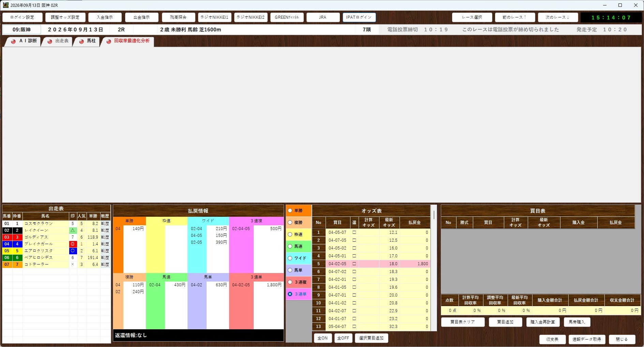This screenshot has height=347, width=644.
Task: Click the red ball icon on AI診断 tab
Action: coord(13,41)
